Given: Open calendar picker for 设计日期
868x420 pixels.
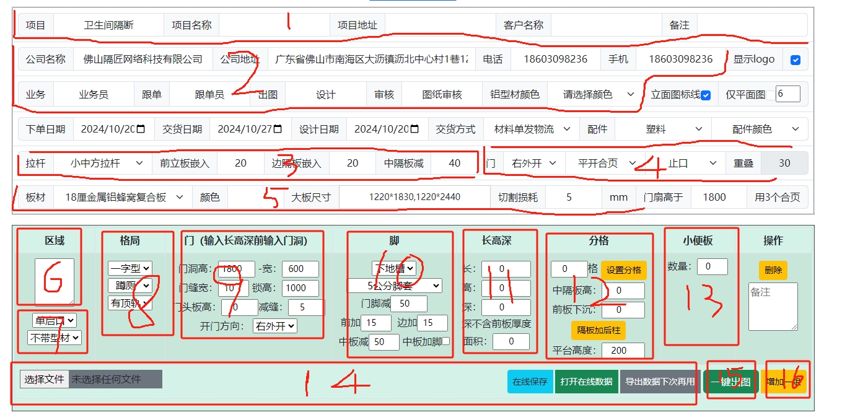Looking at the screenshot, I should point(414,129).
